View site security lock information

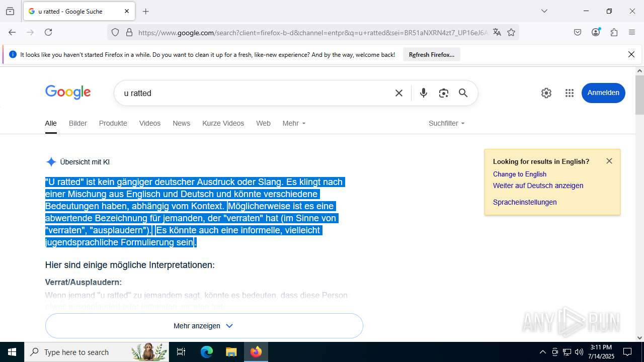click(x=129, y=32)
